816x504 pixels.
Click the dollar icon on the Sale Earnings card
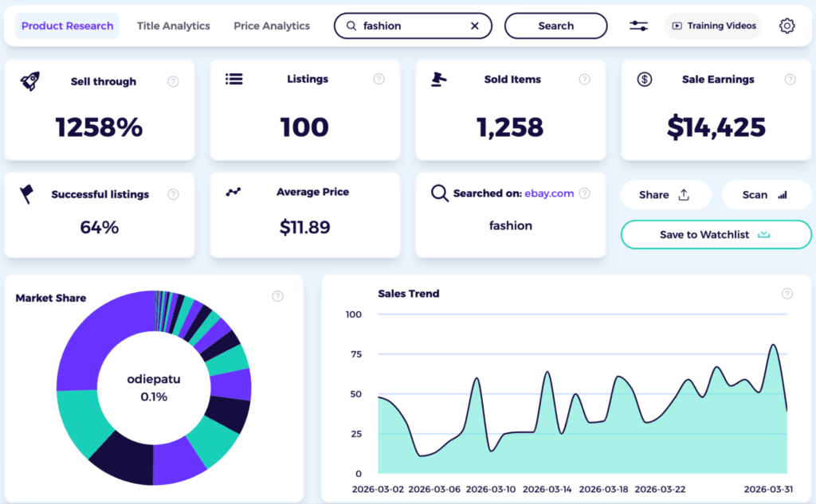pyautogui.click(x=645, y=79)
